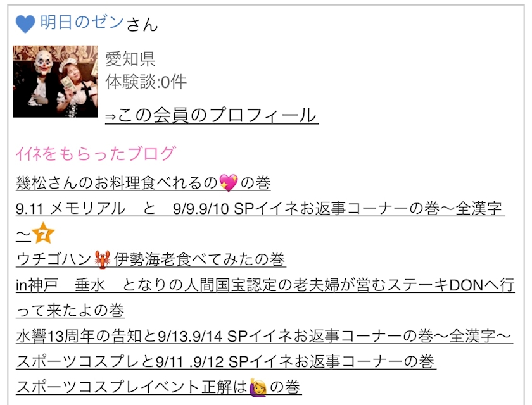Click the raising-hand woman emoji

tap(258, 387)
